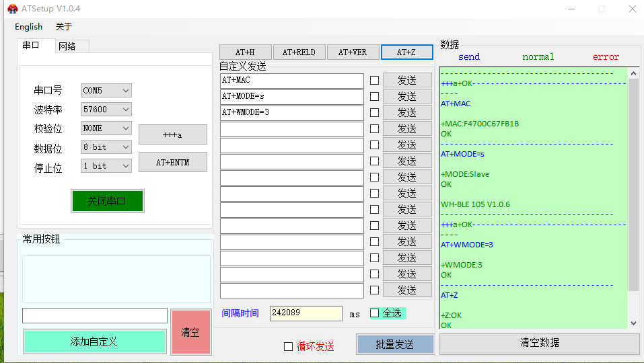
Task: Check the box beside AT+MAC command
Action: [x=374, y=81]
